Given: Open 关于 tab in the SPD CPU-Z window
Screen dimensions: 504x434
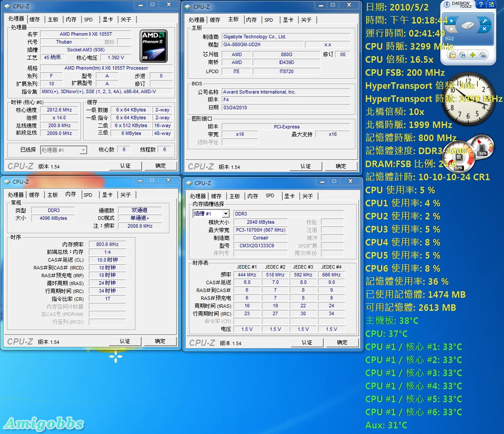Looking at the screenshot, I should (x=308, y=196).
